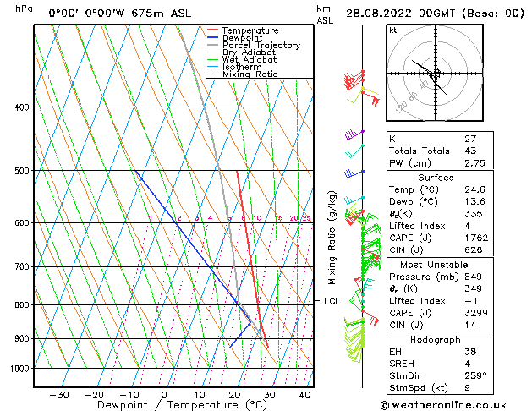This screenshot has height=411, width=532.
Task: Click the weatheronline.co.uk copyright text
Action: (443, 405)
